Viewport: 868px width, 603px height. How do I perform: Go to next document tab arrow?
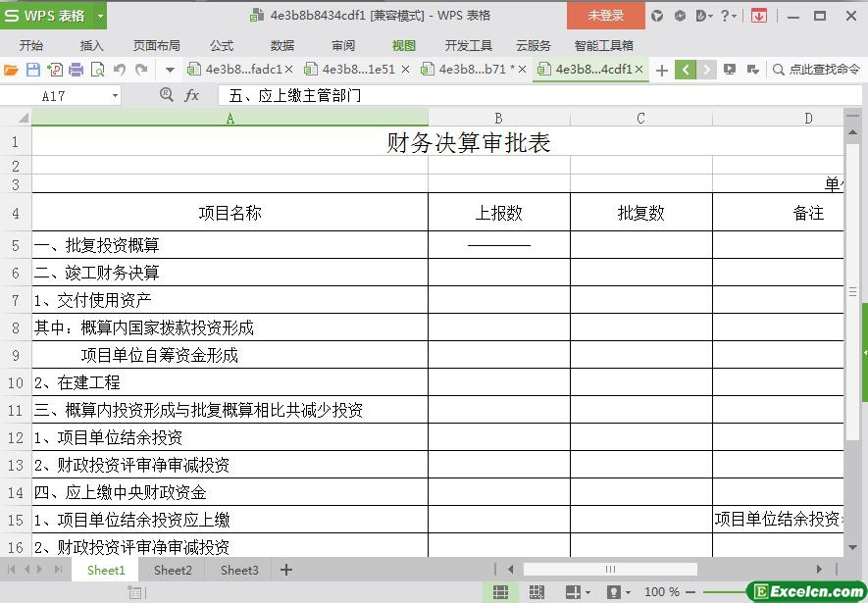tap(706, 70)
